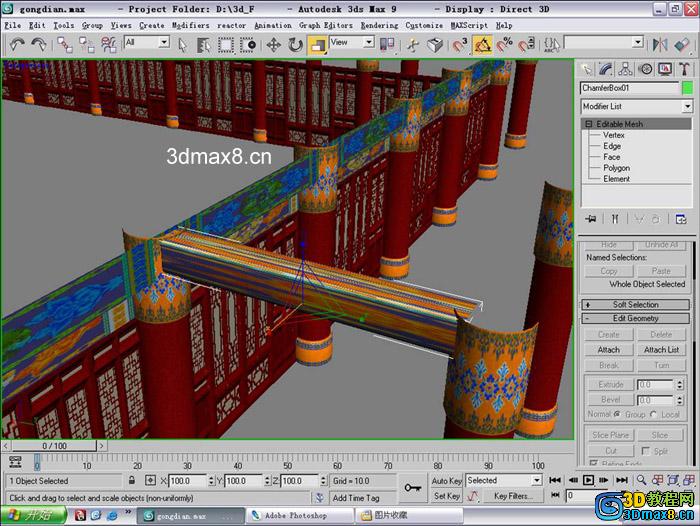Toggle the Selection Lock padlock icon
This screenshot has width=700, height=526.
[132, 480]
